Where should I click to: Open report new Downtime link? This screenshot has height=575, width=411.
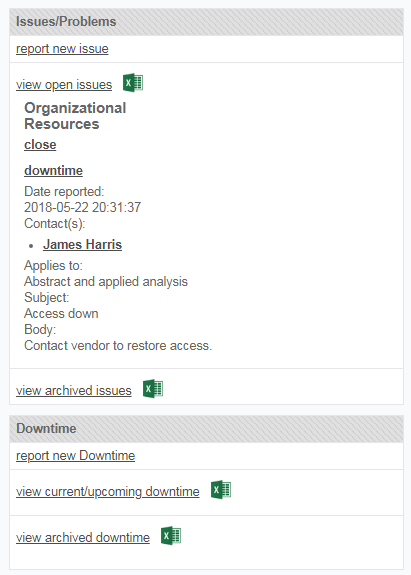[76, 456]
